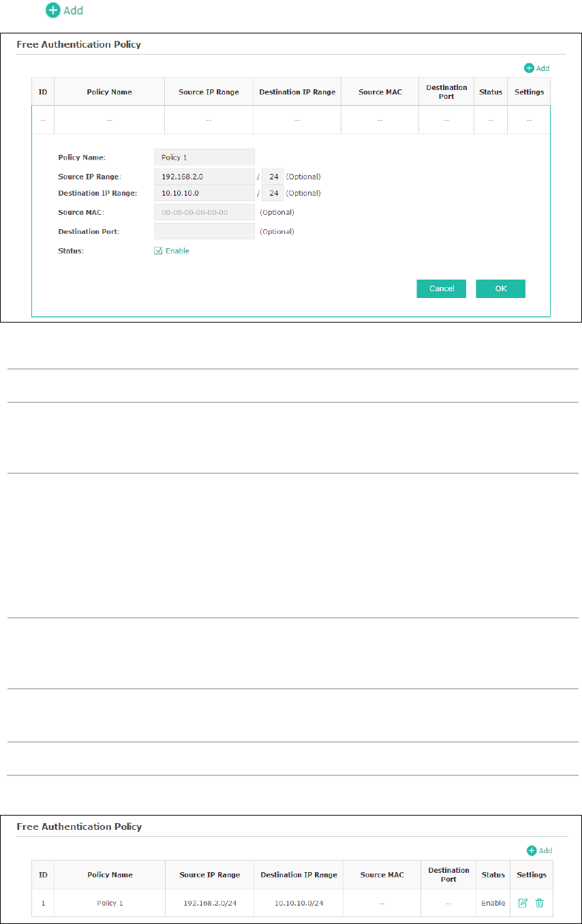Image resolution: width=582 pixels, height=924 pixels.
Task: Click the Destination Port input field
Action: tap(204, 231)
